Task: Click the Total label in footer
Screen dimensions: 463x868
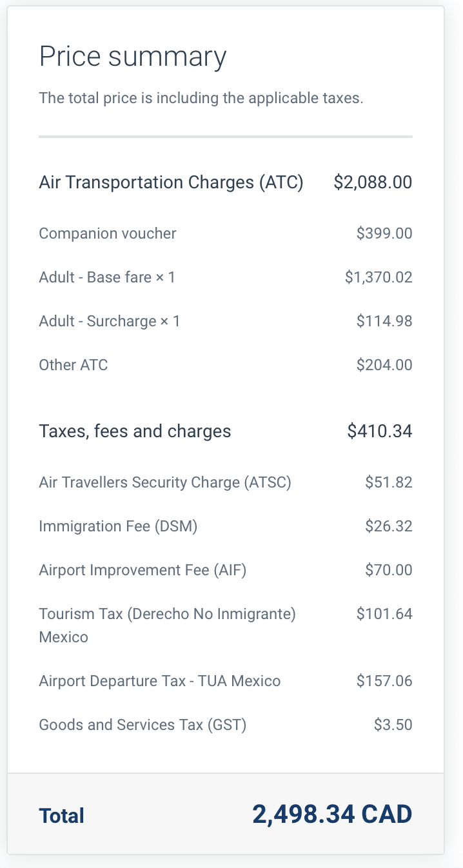Action: [x=62, y=816]
